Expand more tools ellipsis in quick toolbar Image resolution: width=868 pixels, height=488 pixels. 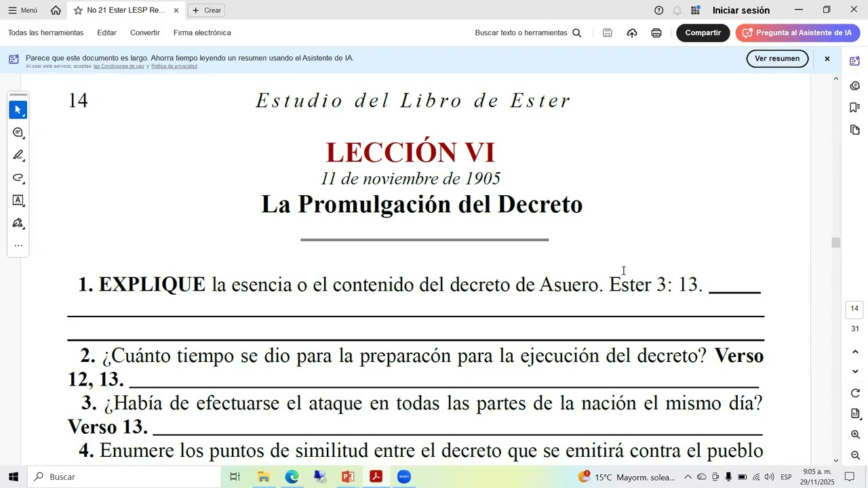18,245
